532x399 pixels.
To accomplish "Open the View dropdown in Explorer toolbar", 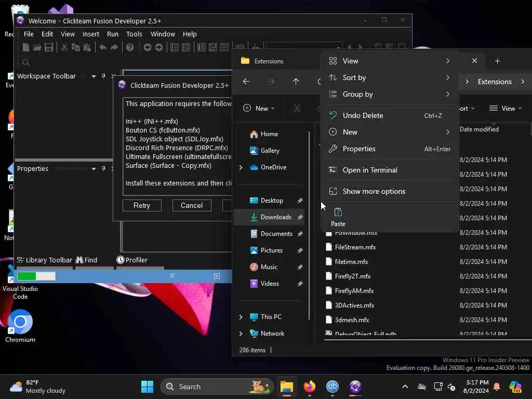I will 505,108.
